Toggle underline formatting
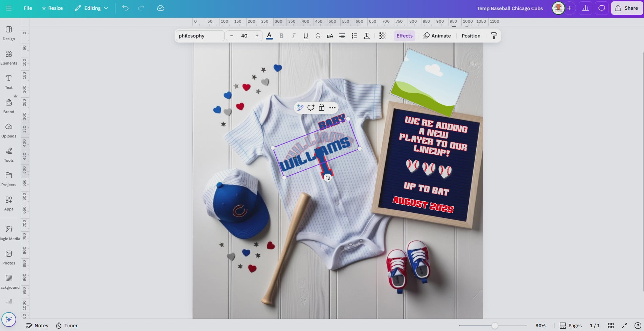The width and height of the screenshot is (644, 331). (x=305, y=36)
